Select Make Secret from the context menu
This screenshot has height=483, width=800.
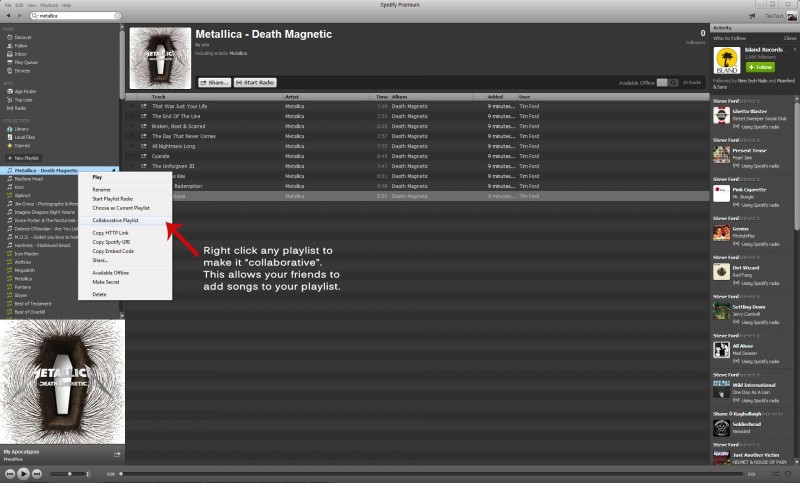[x=106, y=281]
